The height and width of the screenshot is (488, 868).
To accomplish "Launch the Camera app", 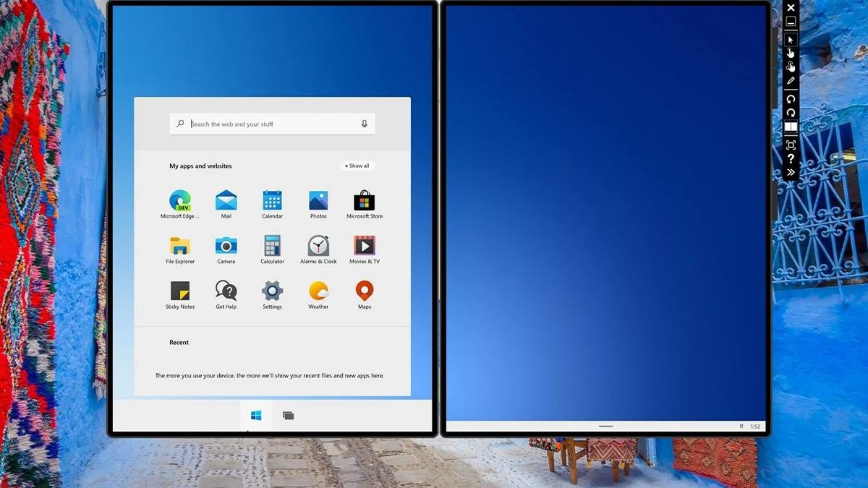I will (x=226, y=246).
